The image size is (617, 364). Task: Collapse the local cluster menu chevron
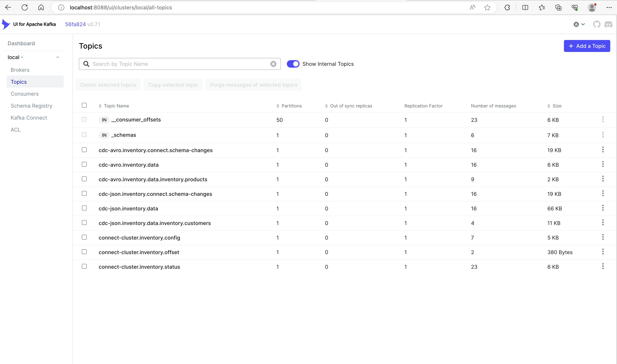[x=58, y=57]
